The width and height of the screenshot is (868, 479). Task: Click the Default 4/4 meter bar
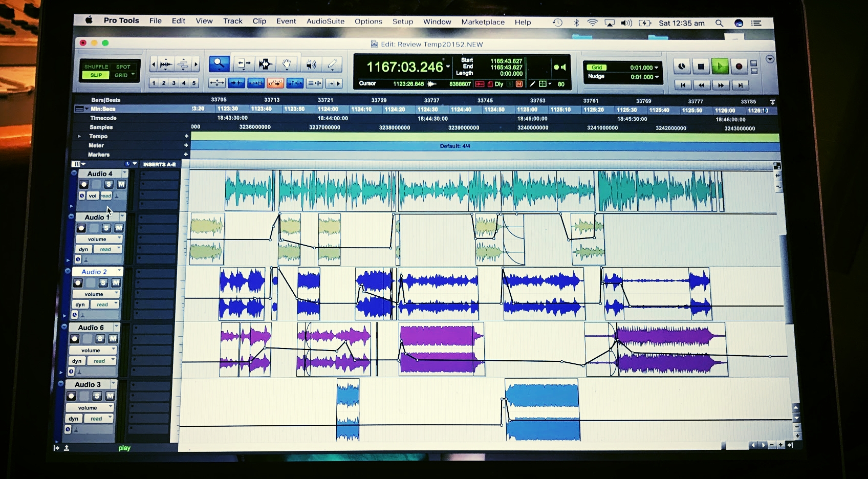[x=485, y=146]
